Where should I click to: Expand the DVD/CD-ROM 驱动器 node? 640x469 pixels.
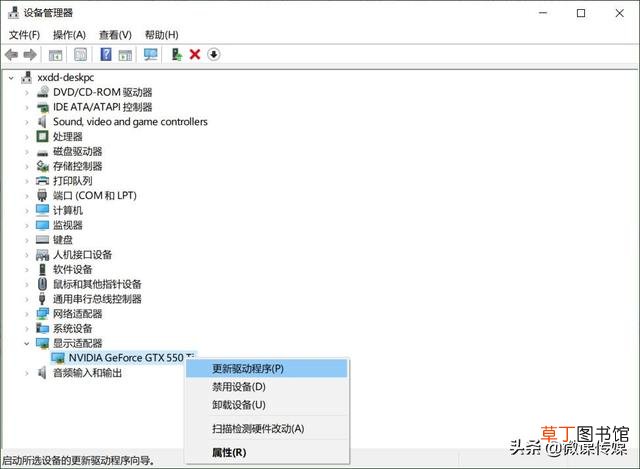[27, 93]
